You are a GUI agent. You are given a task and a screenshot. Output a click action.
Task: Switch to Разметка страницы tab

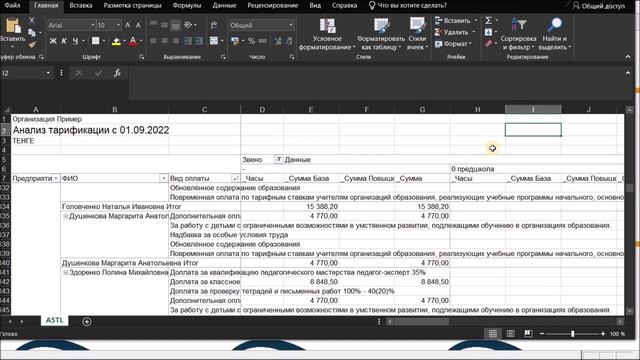[133, 5]
